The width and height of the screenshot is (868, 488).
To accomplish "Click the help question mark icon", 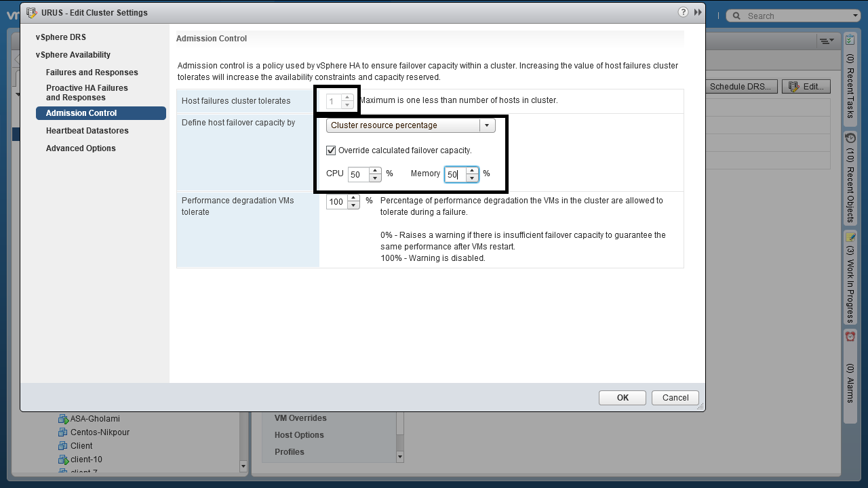I will tap(683, 12).
